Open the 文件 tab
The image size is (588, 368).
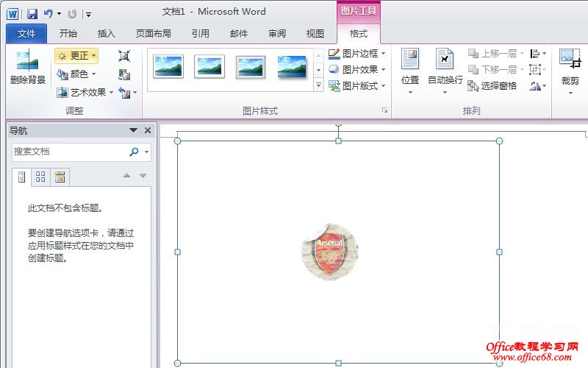click(x=26, y=34)
